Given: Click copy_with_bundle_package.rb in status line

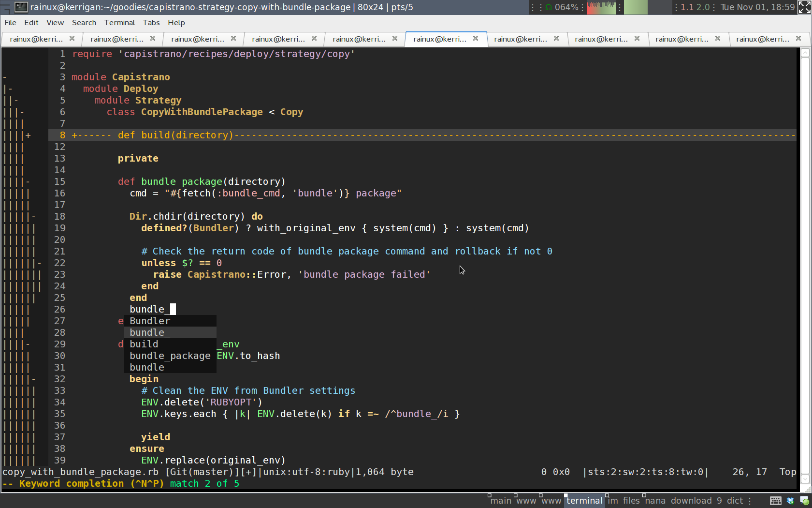Looking at the screenshot, I should click(x=80, y=472).
